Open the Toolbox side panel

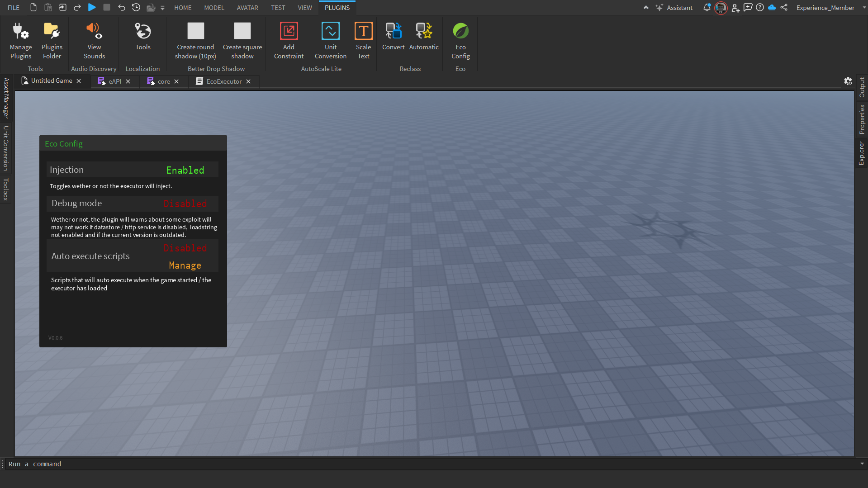coord(6,189)
